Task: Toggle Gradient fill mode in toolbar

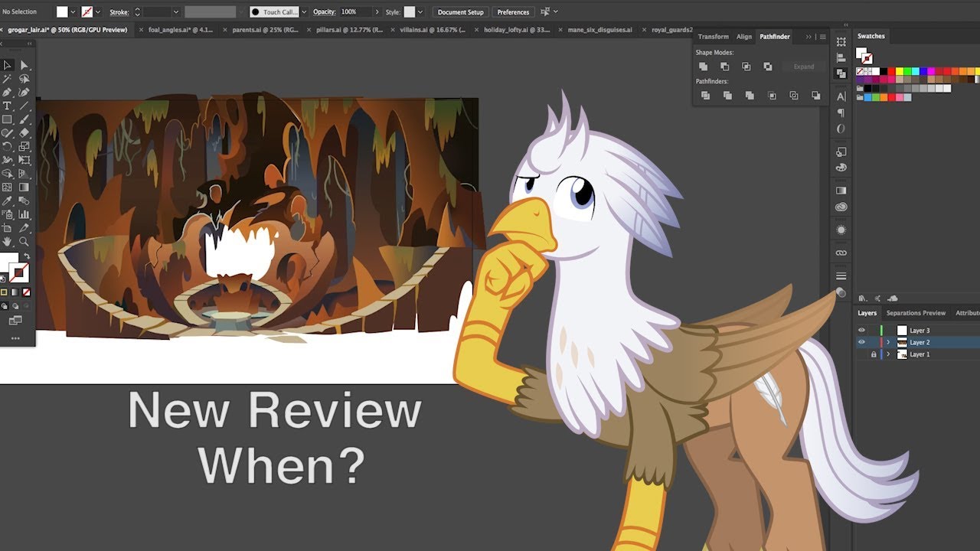Action: (x=15, y=292)
